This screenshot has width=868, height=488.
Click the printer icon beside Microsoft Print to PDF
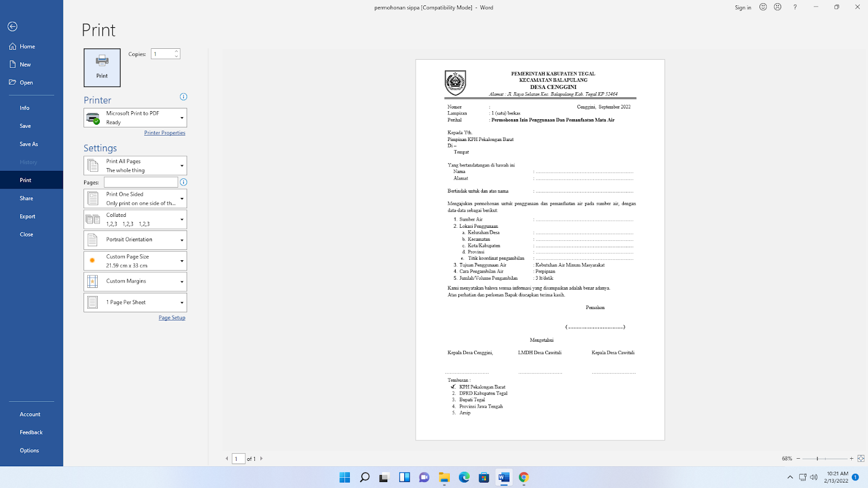pos(93,118)
